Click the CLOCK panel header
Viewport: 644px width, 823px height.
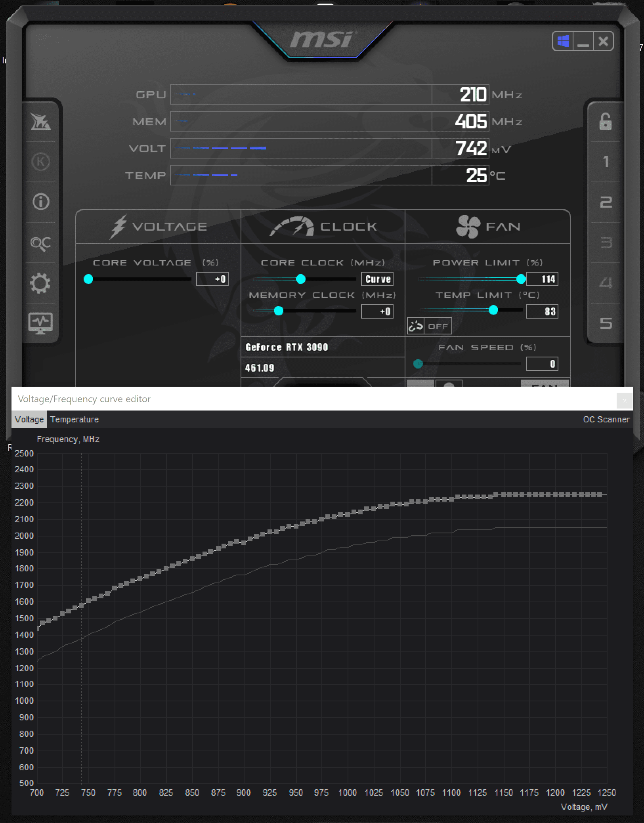(323, 227)
